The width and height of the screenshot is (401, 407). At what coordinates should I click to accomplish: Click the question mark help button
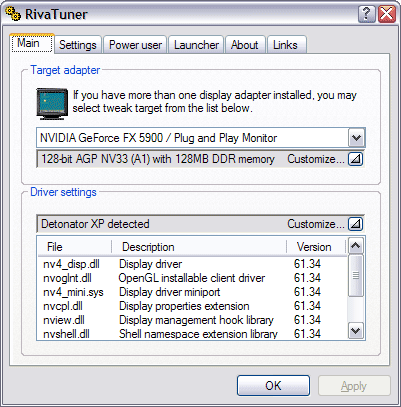click(x=366, y=14)
